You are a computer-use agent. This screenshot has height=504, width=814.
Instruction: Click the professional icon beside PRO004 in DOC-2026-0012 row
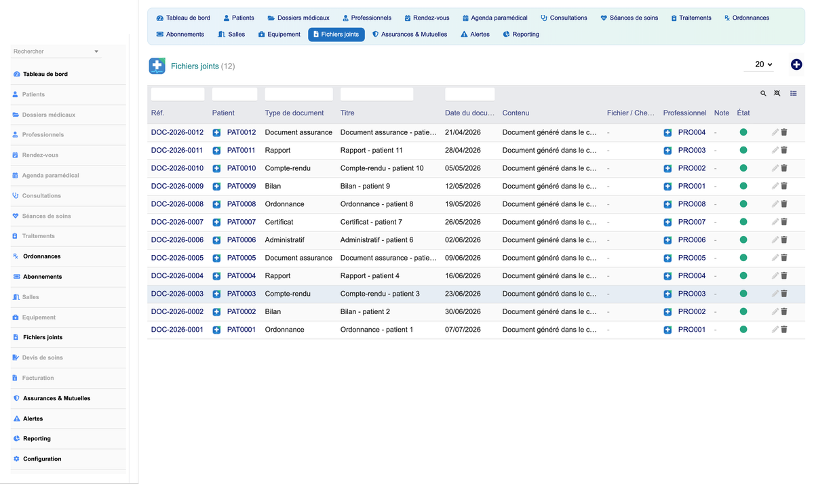tap(667, 132)
